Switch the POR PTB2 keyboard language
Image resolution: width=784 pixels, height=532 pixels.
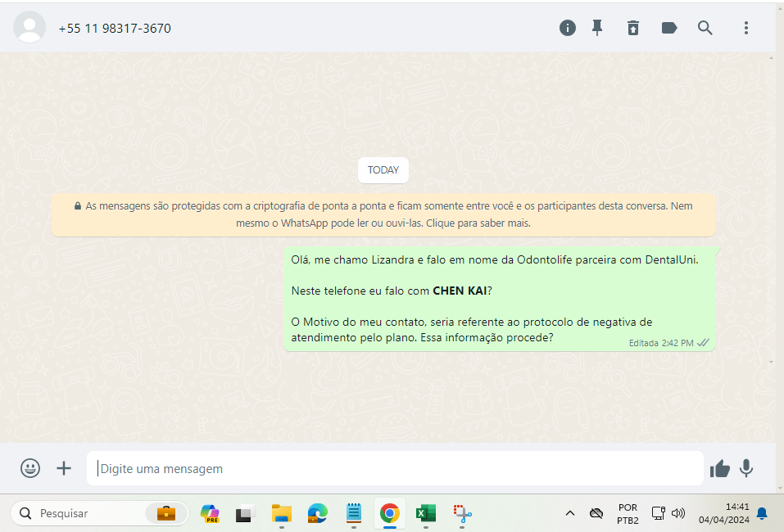click(628, 513)
